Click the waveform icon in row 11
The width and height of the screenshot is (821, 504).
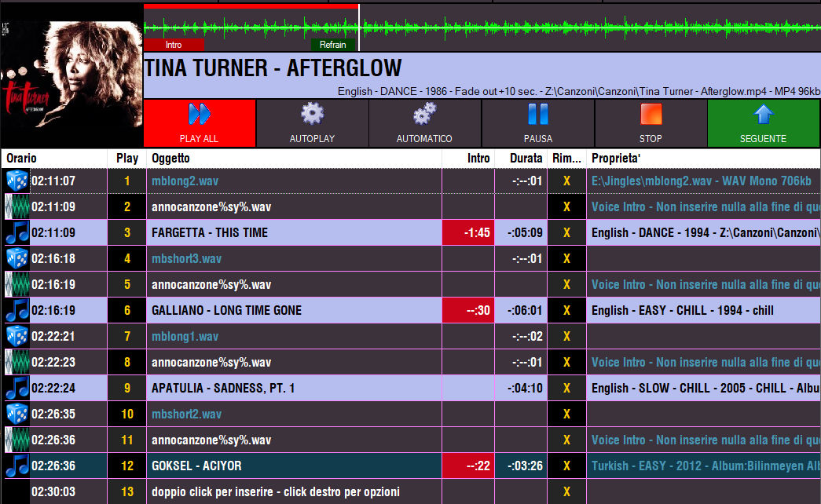17,440
